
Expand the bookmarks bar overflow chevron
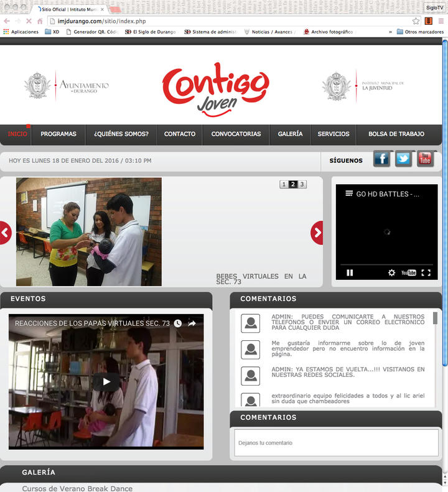click(390, 32)
